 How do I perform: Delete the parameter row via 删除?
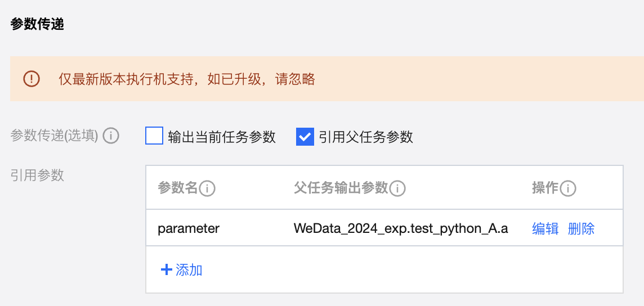[x=582, y=228]
